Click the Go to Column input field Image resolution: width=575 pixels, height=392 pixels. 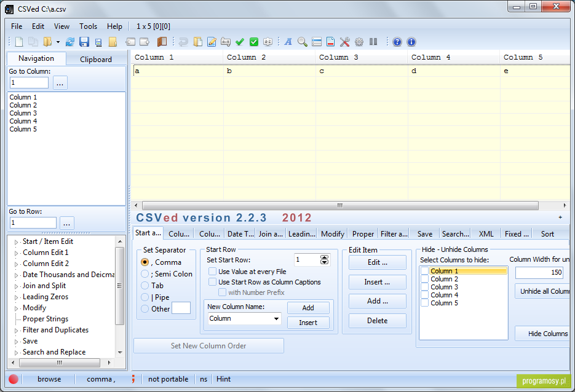point(29,83)
